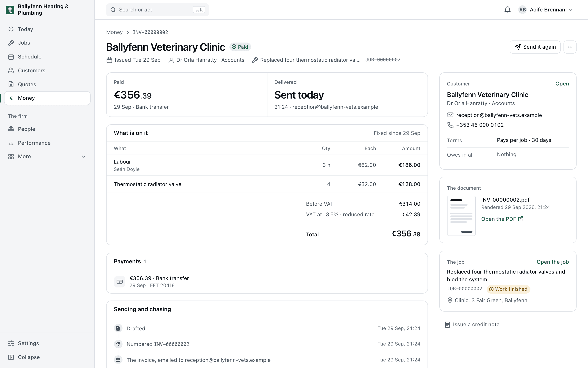Viewport: 588px width, 368px height.
Task: Go to Today in the sidebar
Action: point(47,29)
